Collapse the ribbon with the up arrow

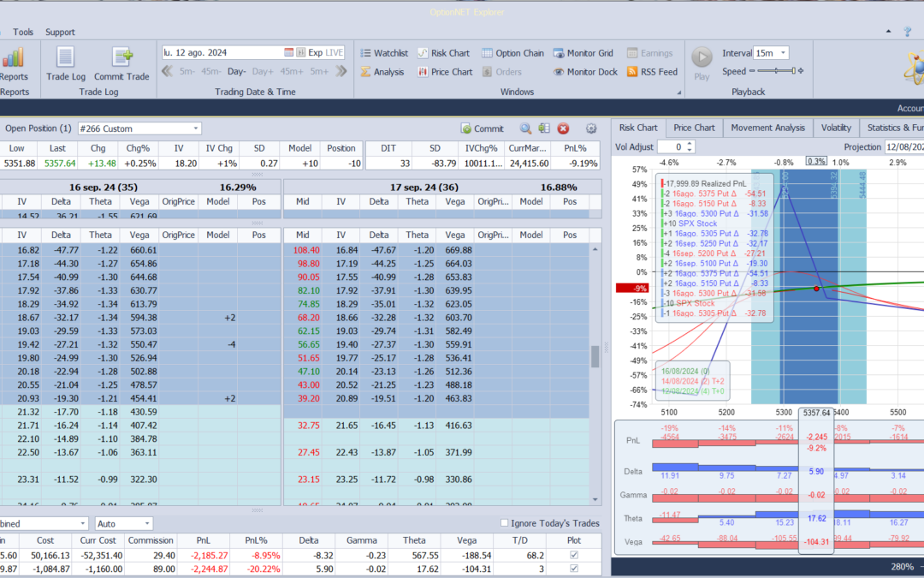click(x=889, y=32)
